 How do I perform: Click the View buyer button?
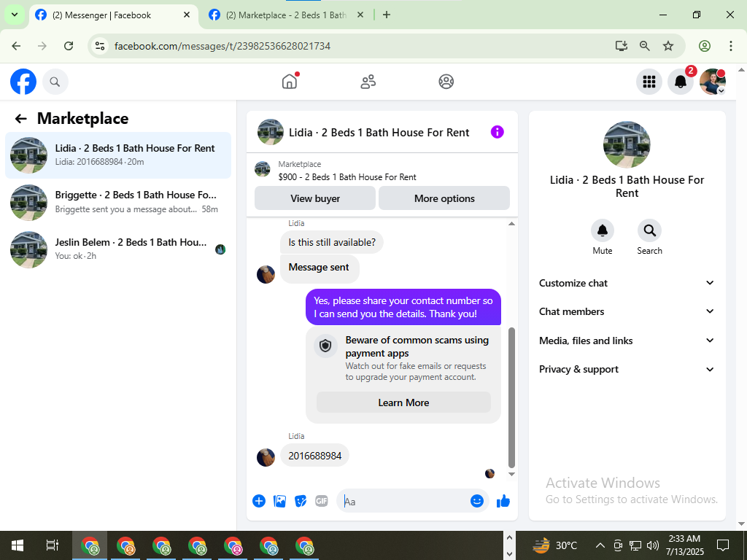(x=315, y=198)
